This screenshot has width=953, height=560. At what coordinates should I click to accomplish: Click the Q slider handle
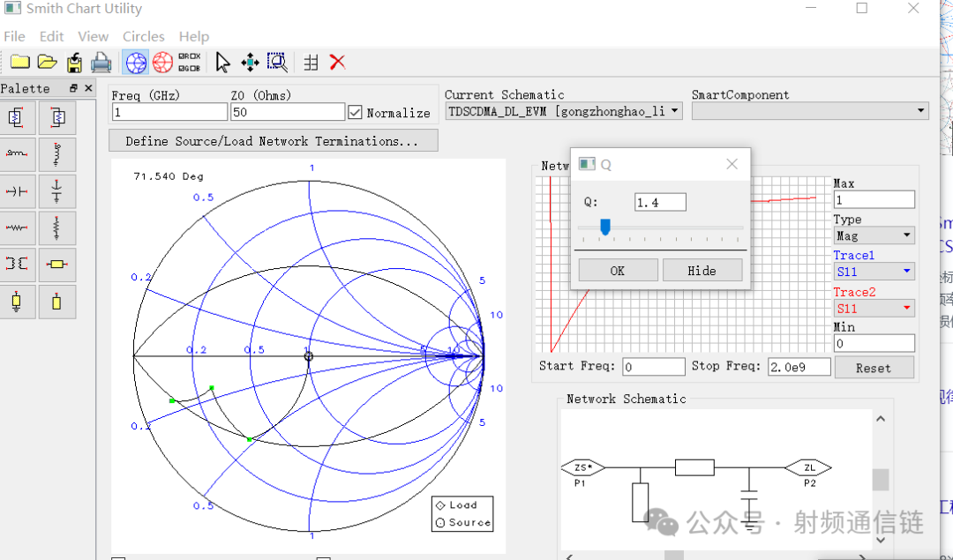pyautogui.click(x=604, y=228)
